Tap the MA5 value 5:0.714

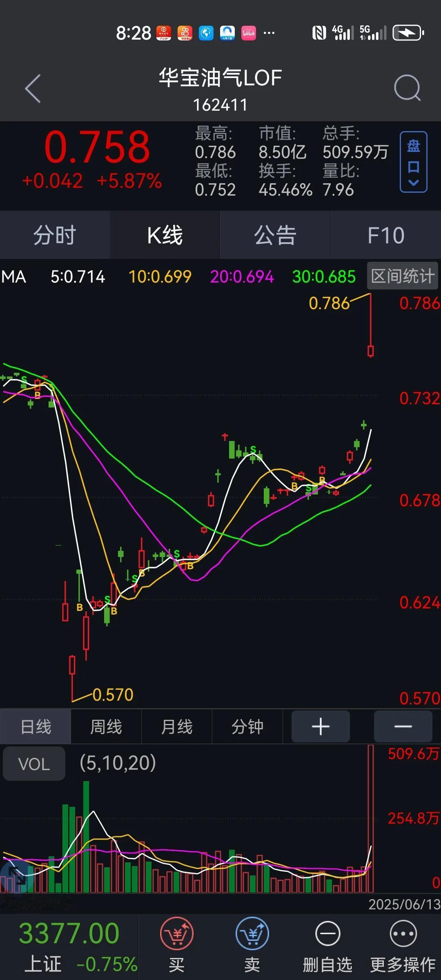78,277
